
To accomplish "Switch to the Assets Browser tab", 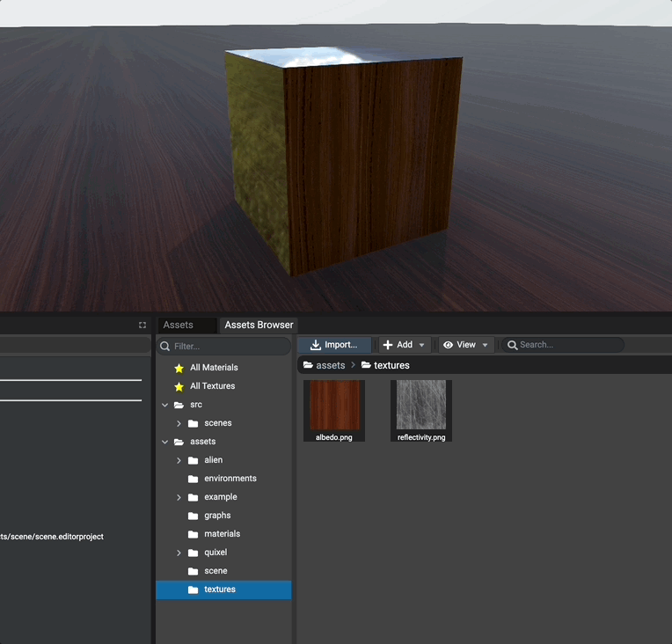I will (259, 325).
